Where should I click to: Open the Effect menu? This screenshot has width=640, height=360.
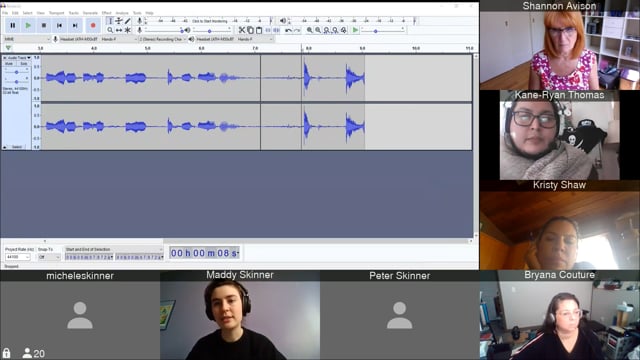point(106,13)
